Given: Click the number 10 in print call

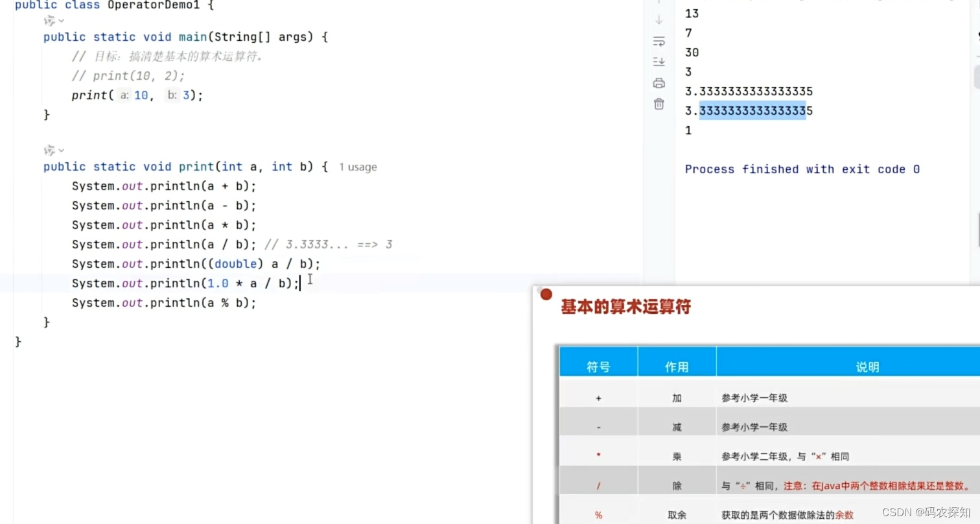Looking at the screenshot, I should [x=141, y=95].
